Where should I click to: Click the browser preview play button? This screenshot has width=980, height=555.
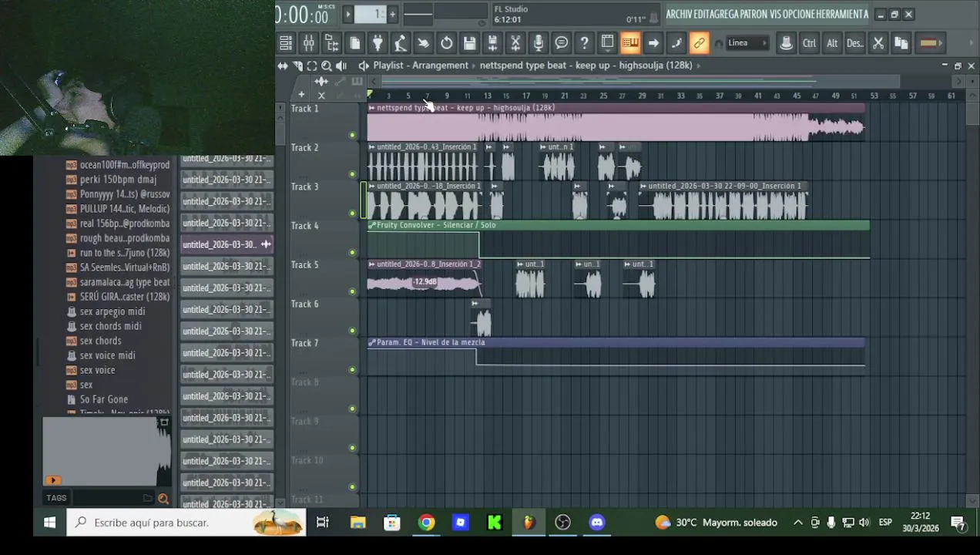tap(52, 480)
